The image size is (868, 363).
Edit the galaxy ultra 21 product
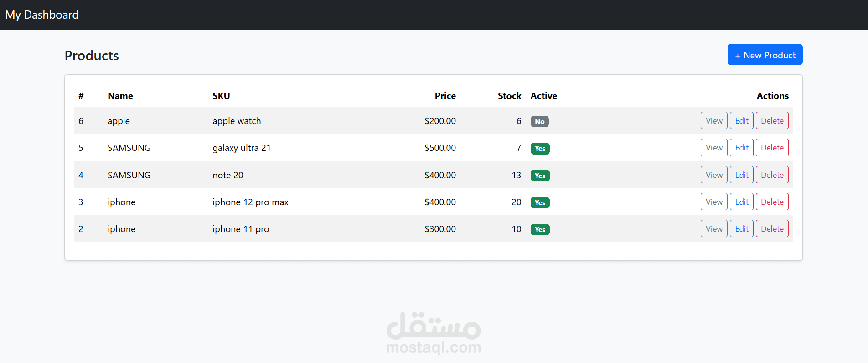742,148
